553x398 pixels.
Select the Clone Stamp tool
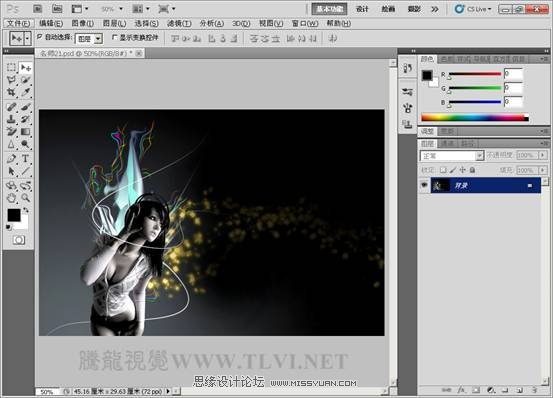pyautogui.click(x=11, y=119)
